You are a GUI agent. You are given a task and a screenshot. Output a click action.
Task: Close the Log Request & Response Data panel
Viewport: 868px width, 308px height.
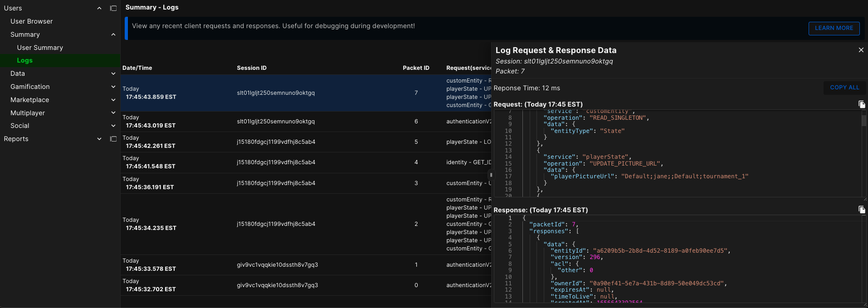[861, 50]
